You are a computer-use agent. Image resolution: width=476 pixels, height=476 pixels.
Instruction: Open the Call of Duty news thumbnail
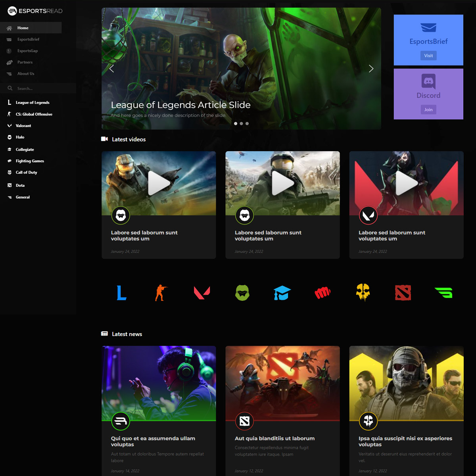406,383
